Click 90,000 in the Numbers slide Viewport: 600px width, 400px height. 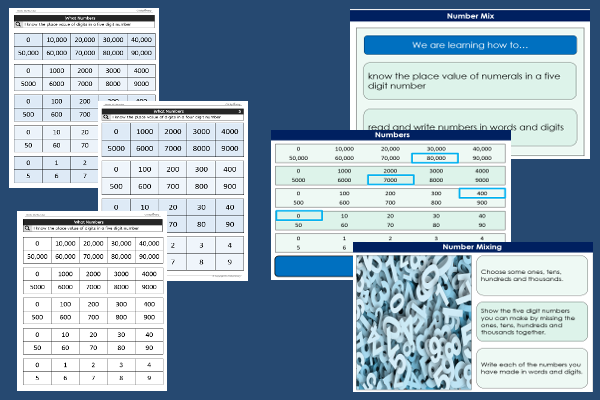482,158
